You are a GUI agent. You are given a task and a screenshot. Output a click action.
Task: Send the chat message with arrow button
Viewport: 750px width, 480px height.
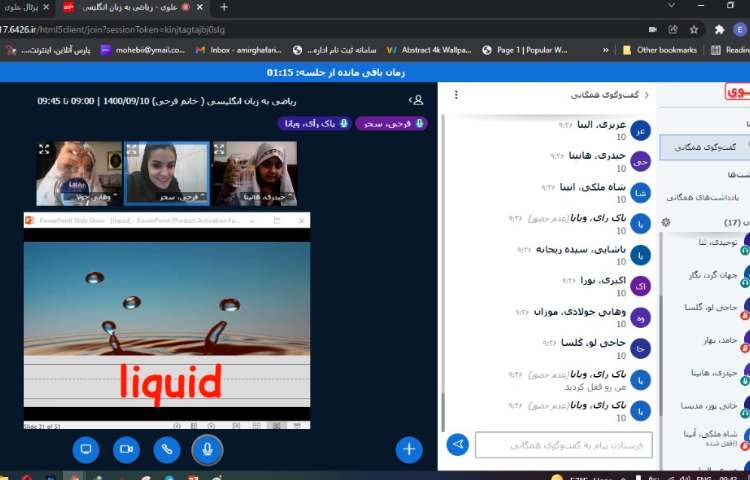pos(458,445)
